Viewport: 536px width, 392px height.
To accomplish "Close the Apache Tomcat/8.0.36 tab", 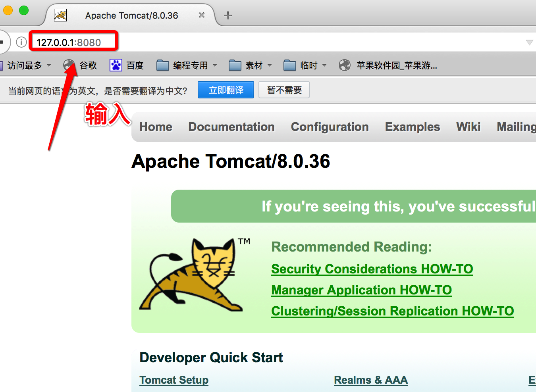I will tap(202, 15).
